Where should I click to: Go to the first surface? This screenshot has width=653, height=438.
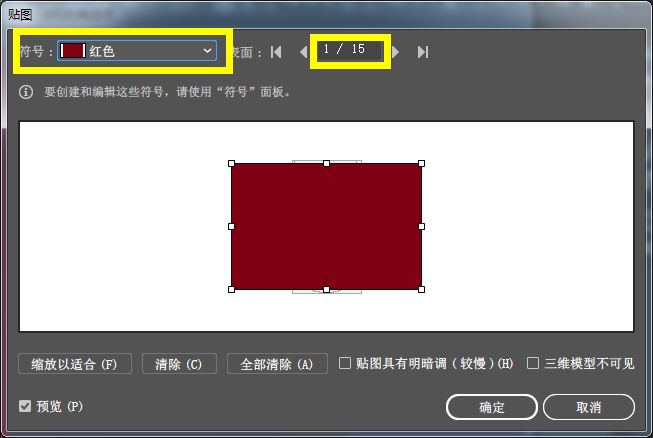coord(276,52)
